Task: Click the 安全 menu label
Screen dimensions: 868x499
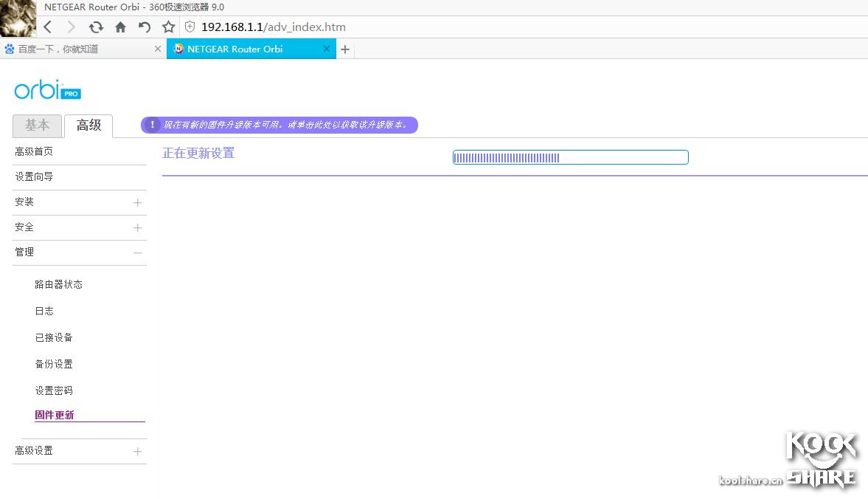Action: (24, 227)
